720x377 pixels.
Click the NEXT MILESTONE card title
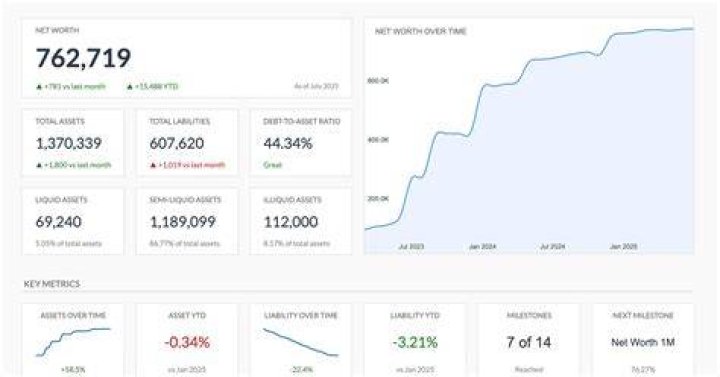tap(643, 315)
